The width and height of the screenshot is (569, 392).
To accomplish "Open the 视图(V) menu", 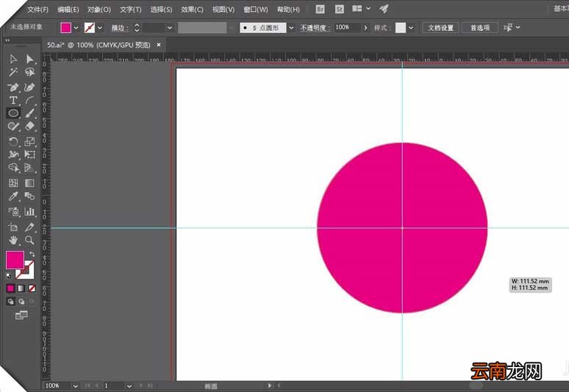I will [x=223, y=10].
